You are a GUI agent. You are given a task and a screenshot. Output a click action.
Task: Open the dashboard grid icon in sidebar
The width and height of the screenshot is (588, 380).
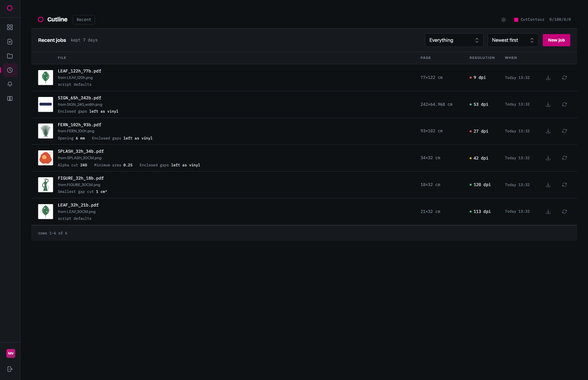tap(10, 27)
